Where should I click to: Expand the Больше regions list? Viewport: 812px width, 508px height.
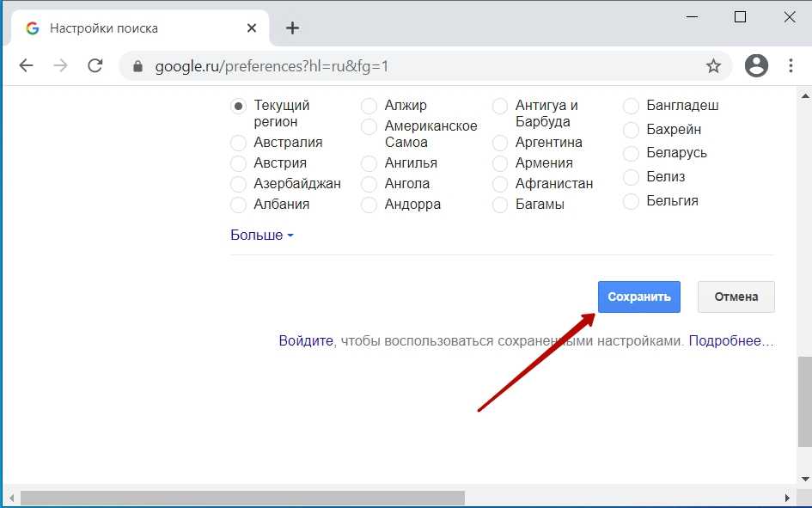click(x=261, y=236)
